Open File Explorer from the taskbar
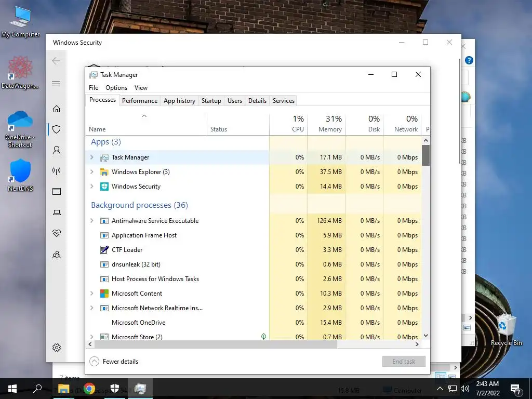This screenshot has height=399, width=532. 64,389
